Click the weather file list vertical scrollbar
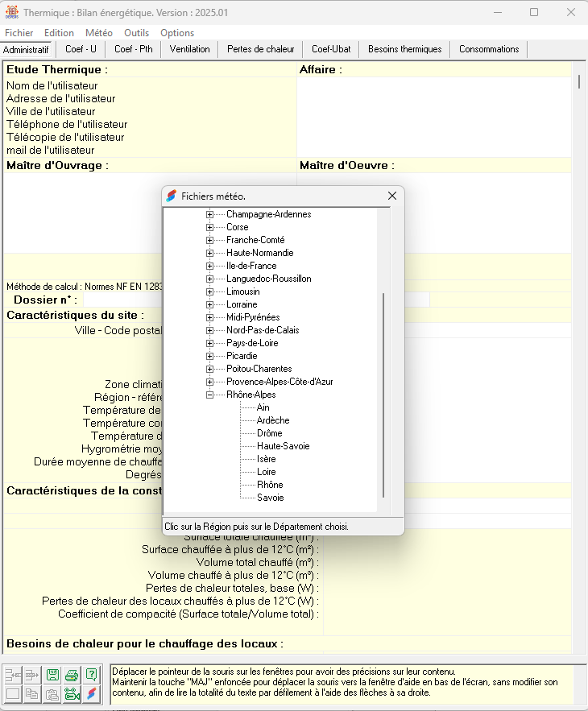The width and height of the screenshot is (588, 711). [x=383, y=395]
